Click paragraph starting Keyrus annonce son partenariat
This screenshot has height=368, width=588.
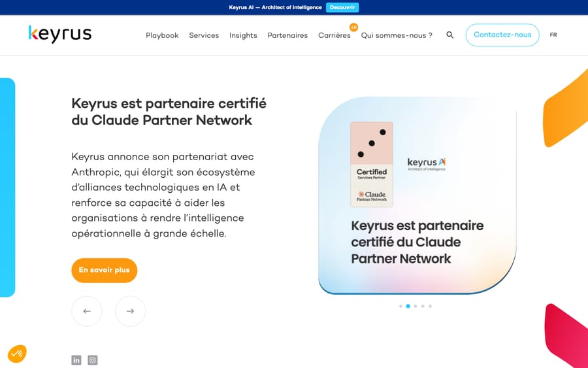pos(163,195)
